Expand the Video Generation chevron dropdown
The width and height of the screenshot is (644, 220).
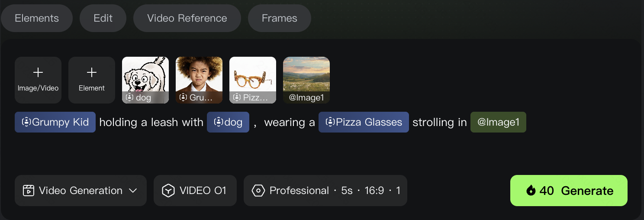[x=133, y=191]
